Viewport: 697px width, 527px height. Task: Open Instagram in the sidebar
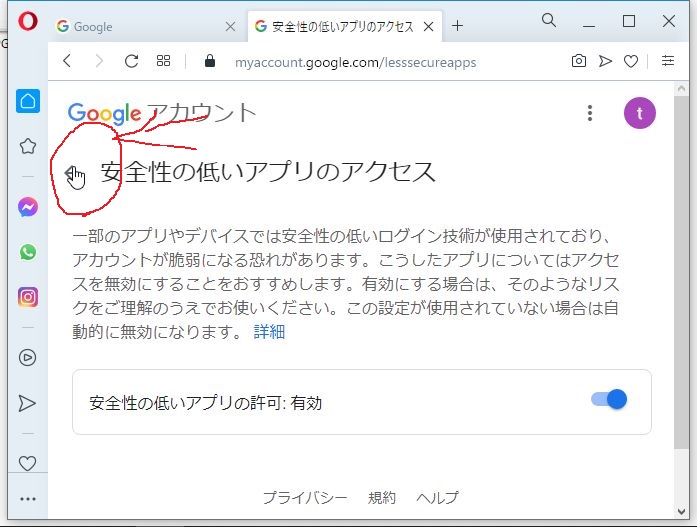coord(28,297)
